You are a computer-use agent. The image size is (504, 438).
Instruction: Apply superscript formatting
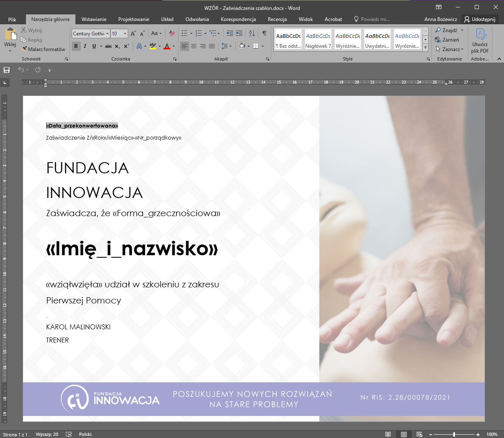coord(127,46)
